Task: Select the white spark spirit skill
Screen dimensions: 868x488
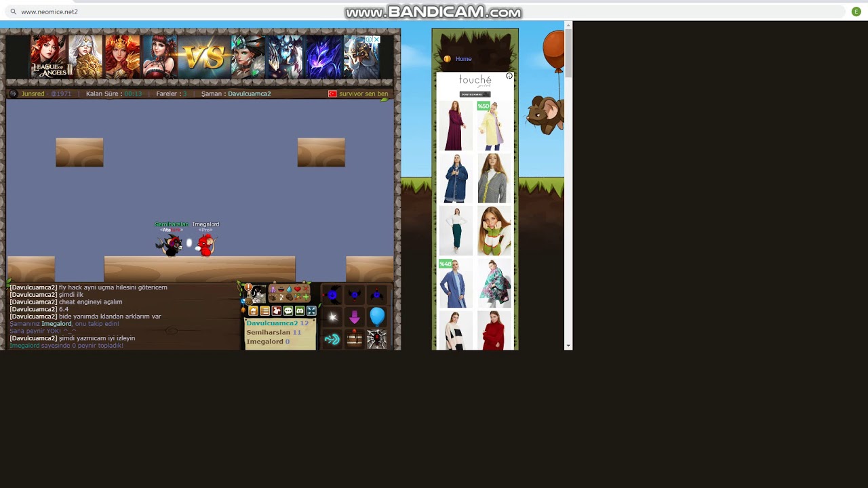Action: (332, 317)
